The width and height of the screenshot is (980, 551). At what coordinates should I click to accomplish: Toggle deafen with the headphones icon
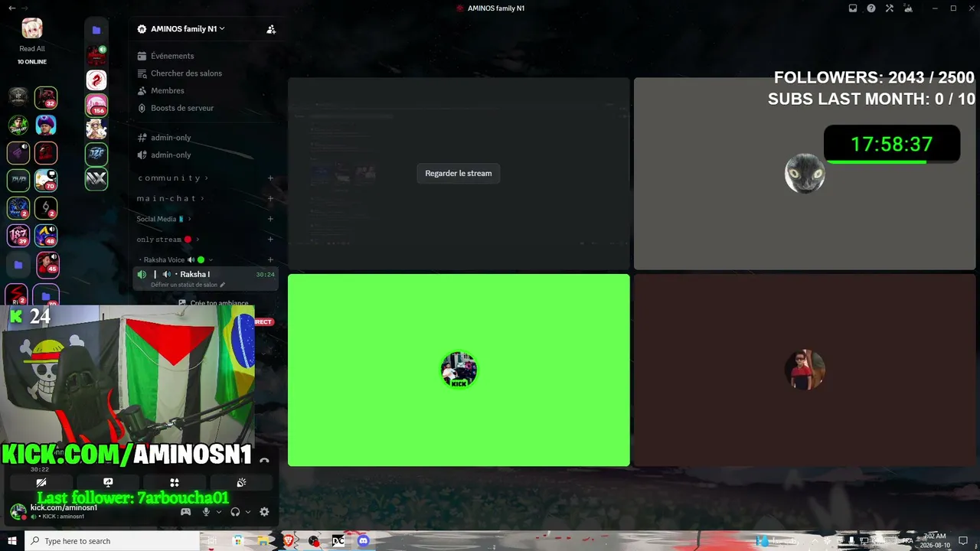[x=235, y=512]
